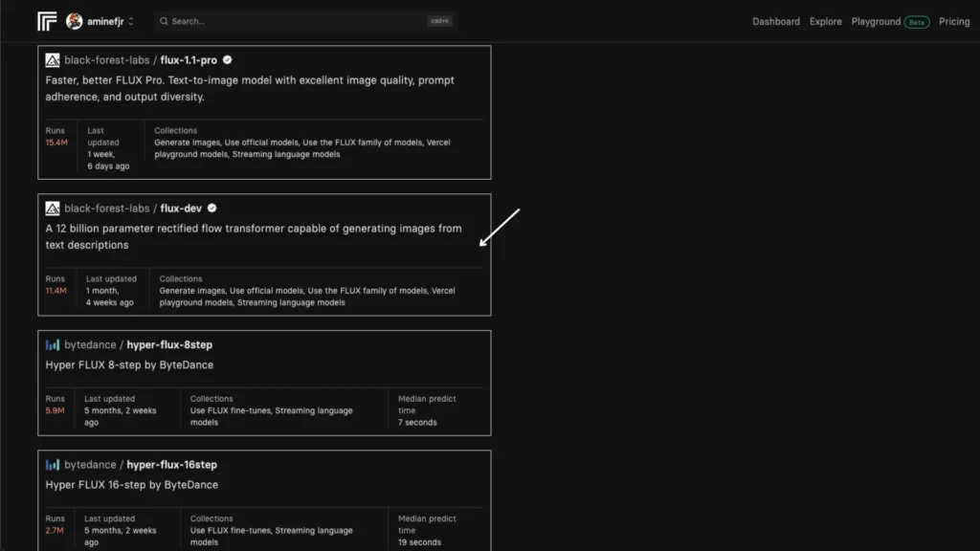Click the '19 seconds' median predict time
This screenshot has height=551, width=980.
[x=419, y=542]
